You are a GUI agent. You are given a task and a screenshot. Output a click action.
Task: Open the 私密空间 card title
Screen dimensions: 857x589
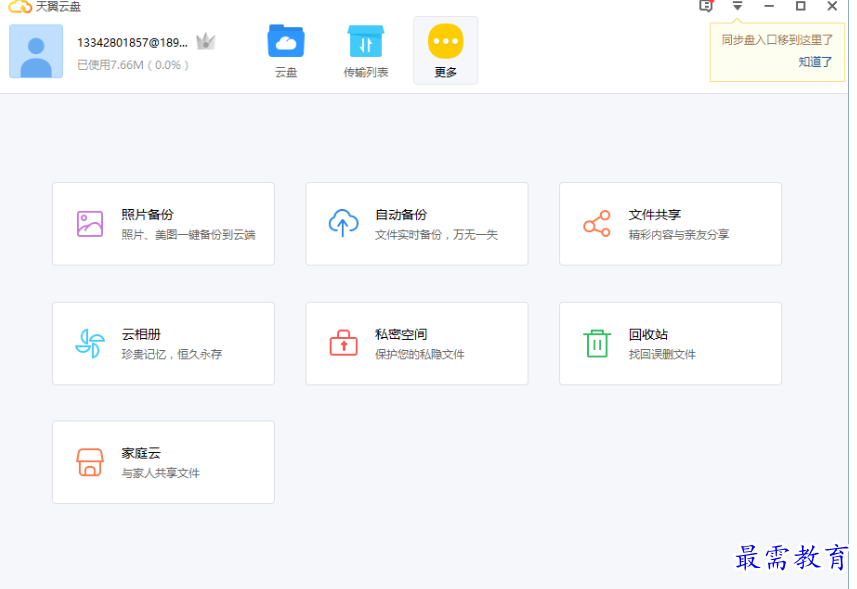(x=401, y=334)
